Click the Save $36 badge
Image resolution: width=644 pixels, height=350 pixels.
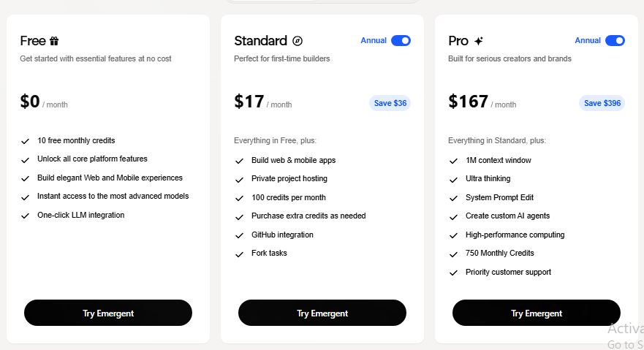390,103
